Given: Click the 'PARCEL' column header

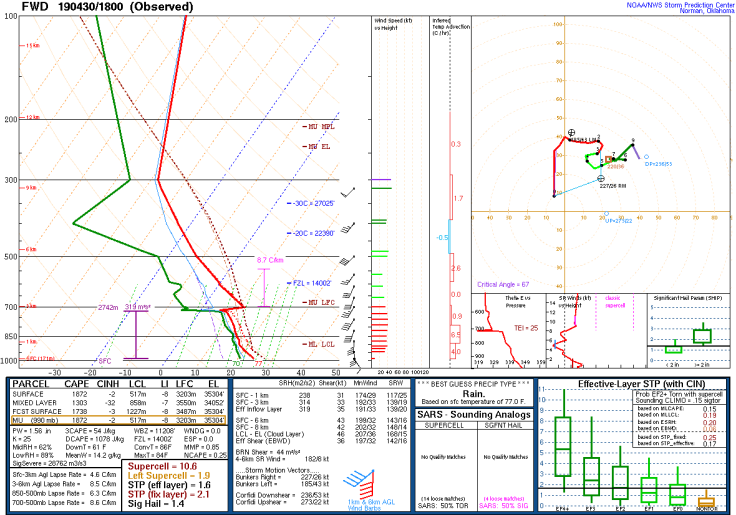Looking at the screenshot, I should 31,384.
